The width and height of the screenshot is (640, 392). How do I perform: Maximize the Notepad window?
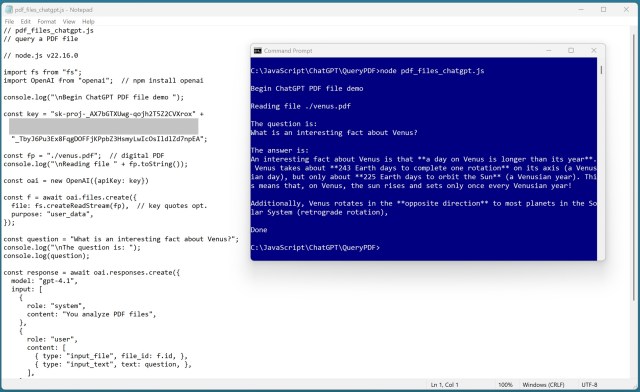[x=604, y=9]
